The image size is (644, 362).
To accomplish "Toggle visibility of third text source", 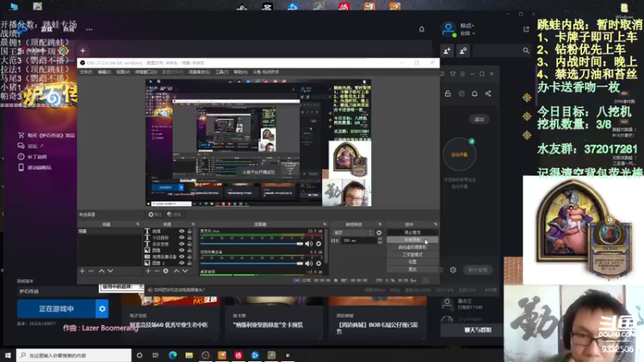I will (182, 244).
